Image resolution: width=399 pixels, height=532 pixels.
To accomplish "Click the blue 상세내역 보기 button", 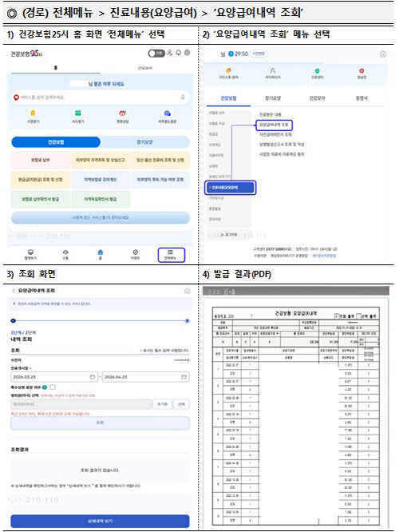I will click(100, 521).
